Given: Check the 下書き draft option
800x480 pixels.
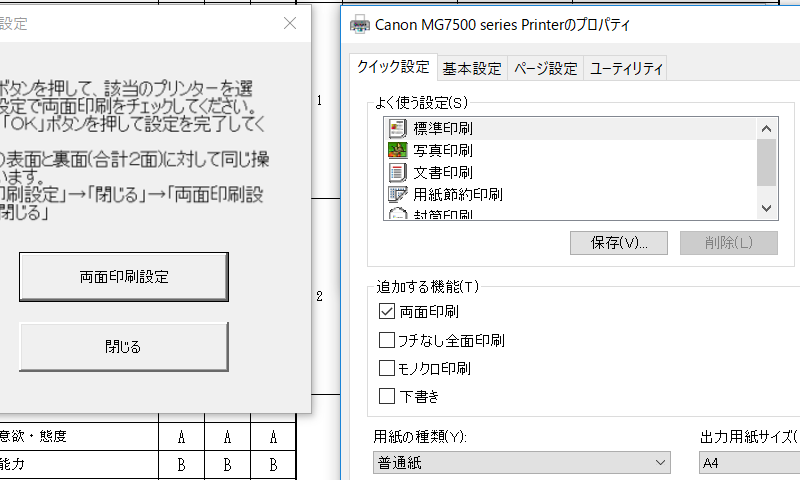Looking at the screenshot, I should pos(387,396).
